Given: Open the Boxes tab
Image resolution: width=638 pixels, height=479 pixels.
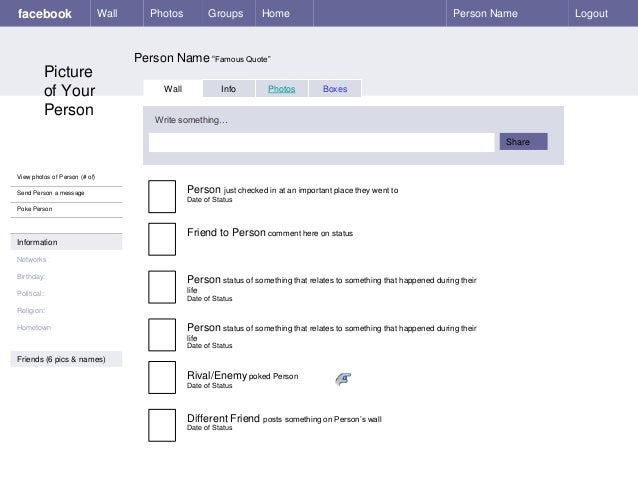Looking at the screenshot, I should click(335, 89).
